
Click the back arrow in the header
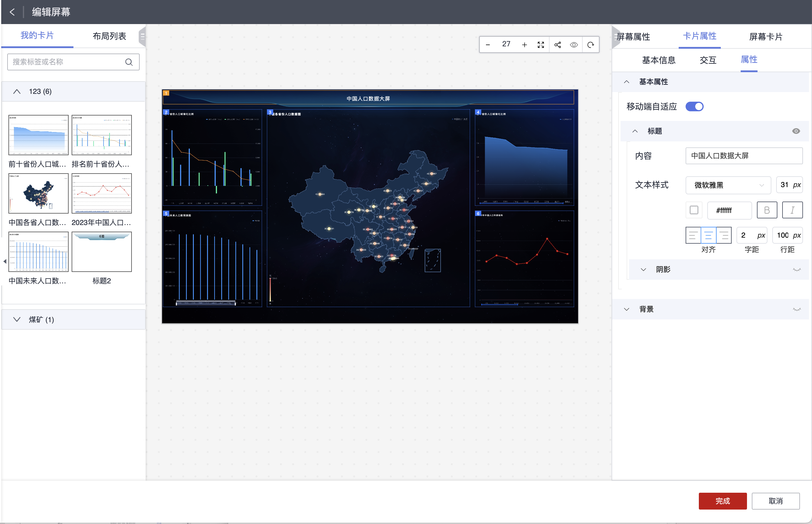[12, 12]
